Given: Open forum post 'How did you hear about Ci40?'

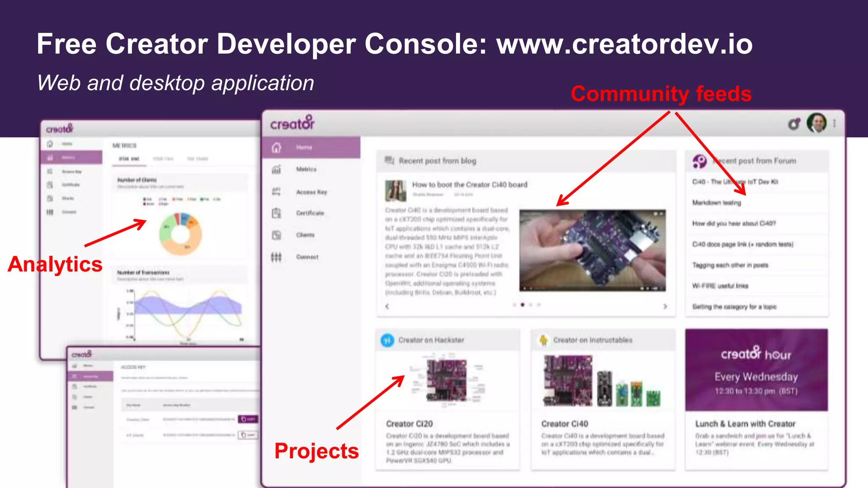Looking at the screenshot, I should 734,223.
